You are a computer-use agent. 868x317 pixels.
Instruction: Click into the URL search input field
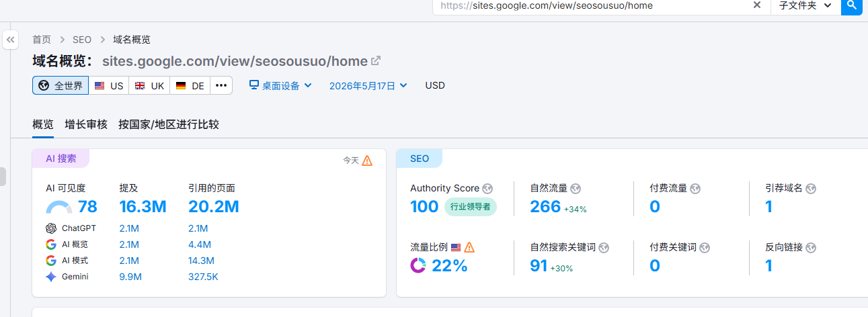[x=592, y=5]
